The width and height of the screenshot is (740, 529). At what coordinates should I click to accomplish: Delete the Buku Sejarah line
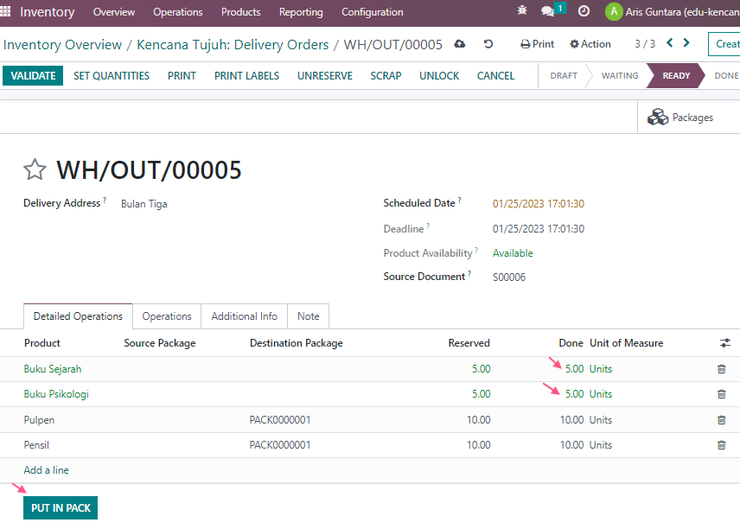click(x=721, y=369)
